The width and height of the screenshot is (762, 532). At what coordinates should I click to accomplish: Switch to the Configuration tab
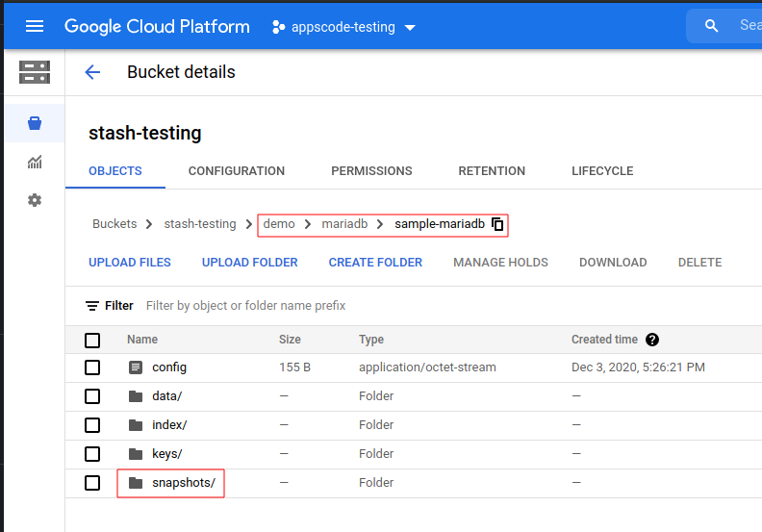click(237, 171)
